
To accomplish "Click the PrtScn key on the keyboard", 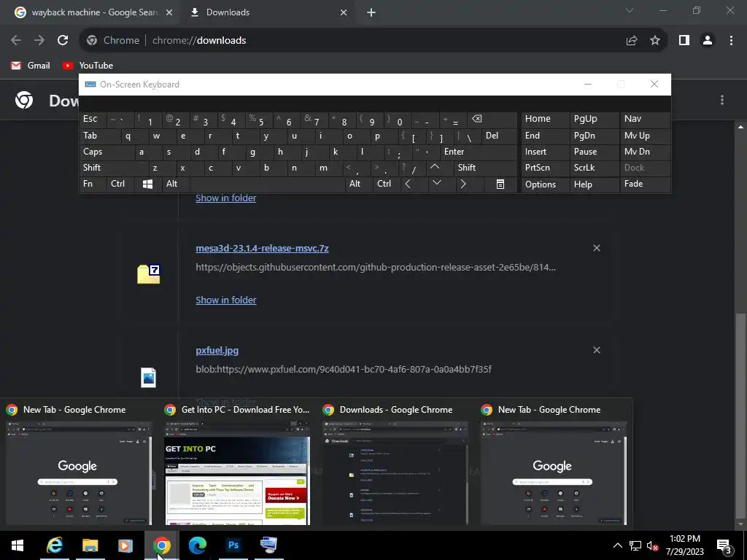I will tap(545, 168).
